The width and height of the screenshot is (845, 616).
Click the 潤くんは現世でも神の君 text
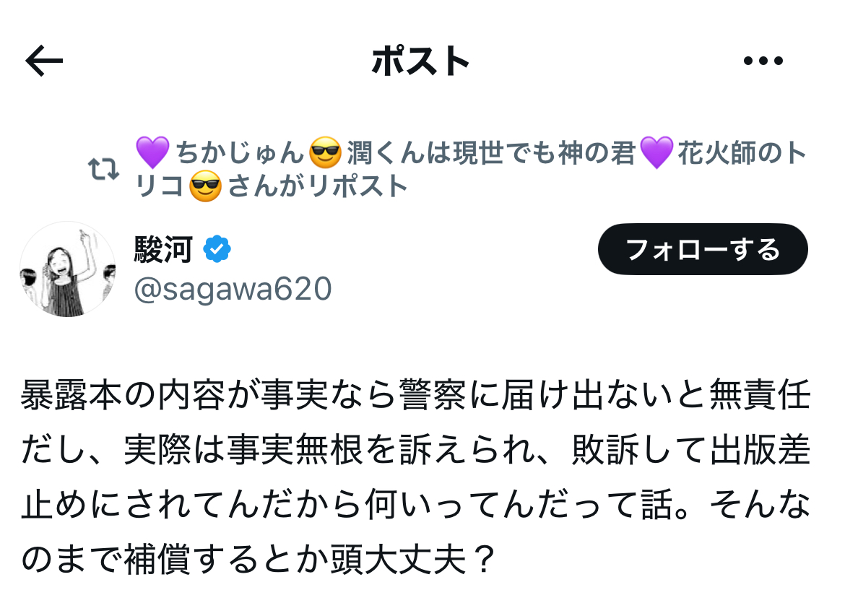point(491,152)
